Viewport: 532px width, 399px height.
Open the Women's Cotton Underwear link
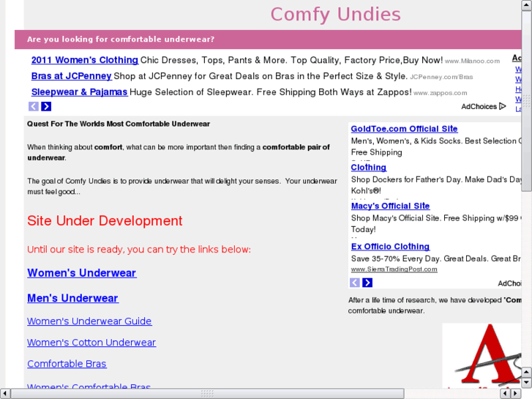pos(91,343)
